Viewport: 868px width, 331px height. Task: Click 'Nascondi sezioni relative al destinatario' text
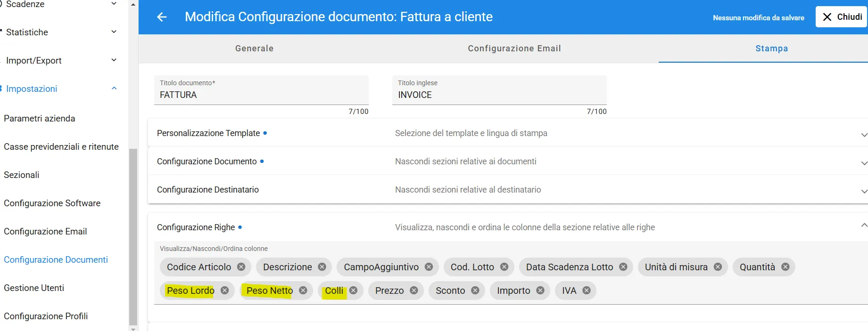pyautogui.click(x=468, y=190)
